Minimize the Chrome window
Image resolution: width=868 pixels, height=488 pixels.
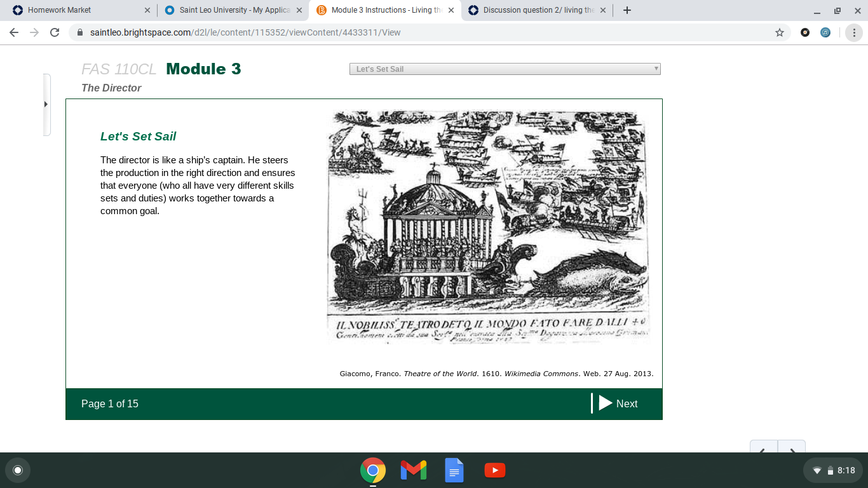[x=817, y=11]
